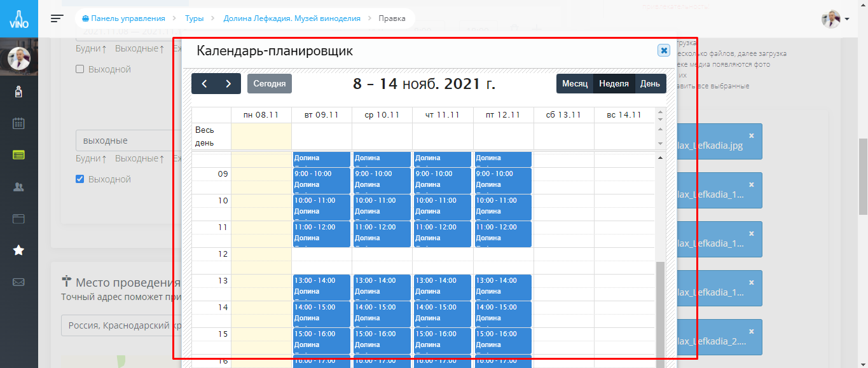Screen dimensions: 868x368
Task: Open Долина Лефкадия. Музей виноделия breadcrumb
Action: click(292, 18)
